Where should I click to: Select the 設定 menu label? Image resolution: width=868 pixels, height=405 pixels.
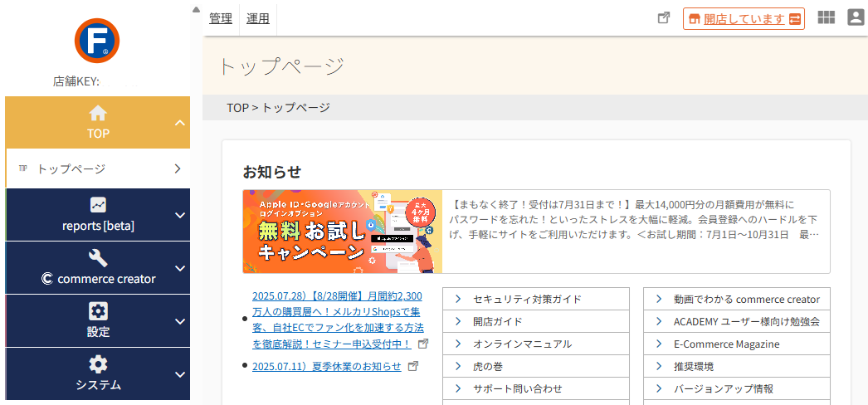(x=98, y=332)
